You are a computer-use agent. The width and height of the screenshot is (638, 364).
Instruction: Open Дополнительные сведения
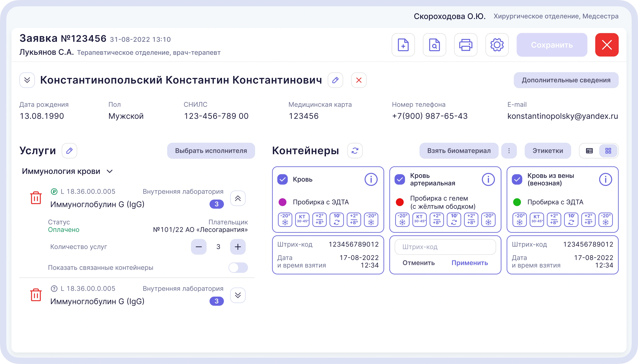566,80
